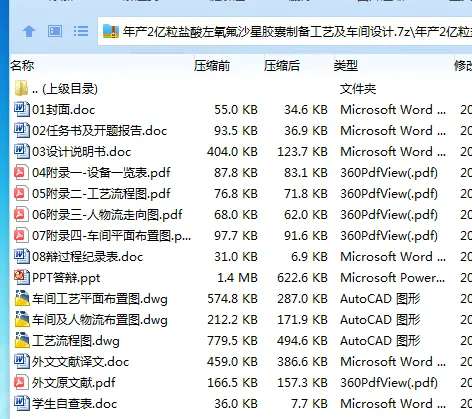Sort by the 类型 column header

[346, 66]
